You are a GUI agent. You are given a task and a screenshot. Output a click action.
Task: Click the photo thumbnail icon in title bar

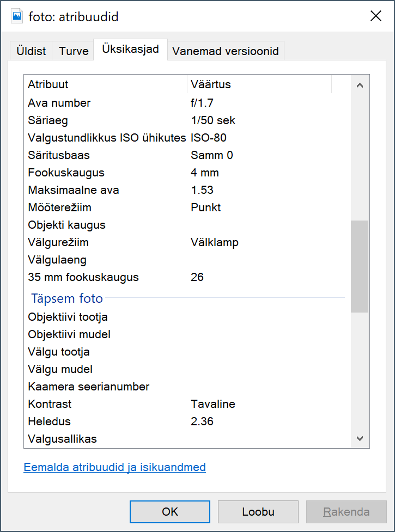click(16, 16)
